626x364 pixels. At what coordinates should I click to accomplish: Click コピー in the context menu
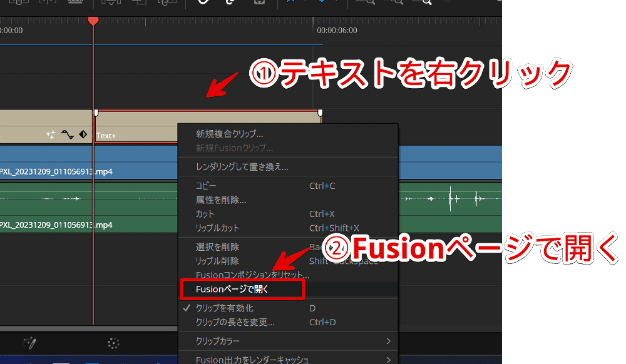point(207,186)
